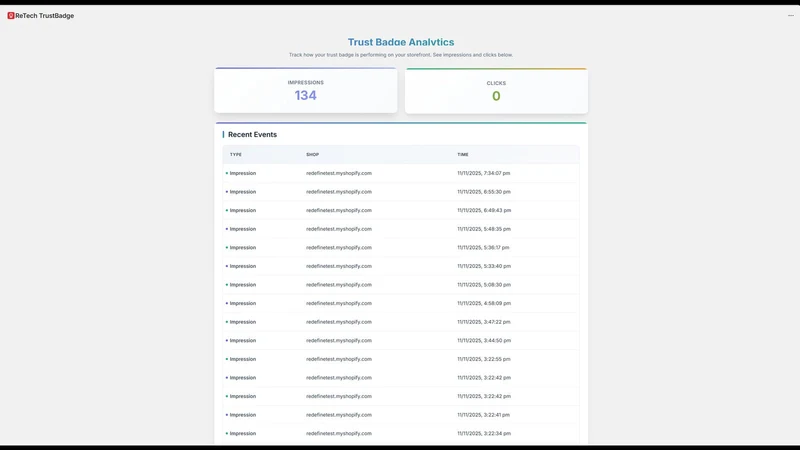
Task: Click the Trust Badge Analytics heading
Action: point(401,42)
